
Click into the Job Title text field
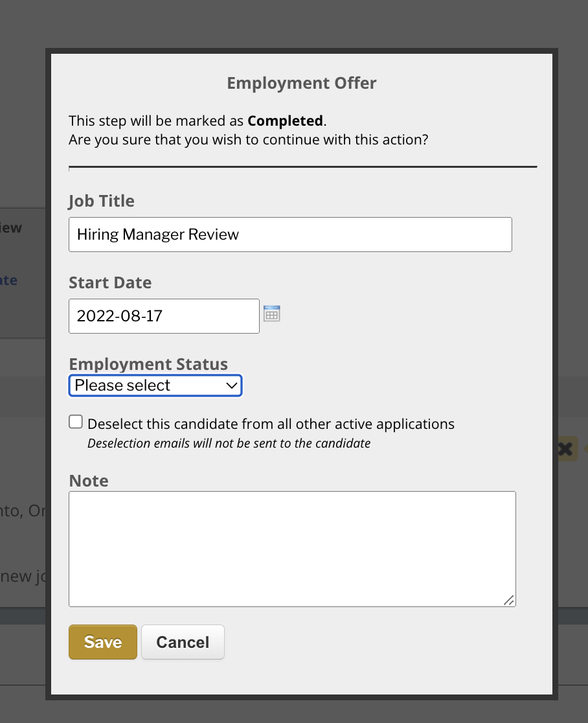[290, 235]
